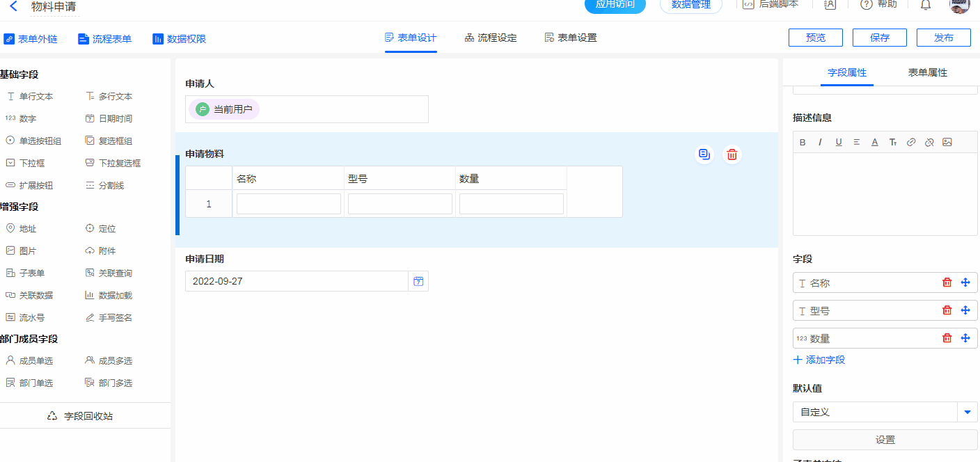Switch to the 流程设定 tab
Viewport: 980px width, 462px height.
491,38
